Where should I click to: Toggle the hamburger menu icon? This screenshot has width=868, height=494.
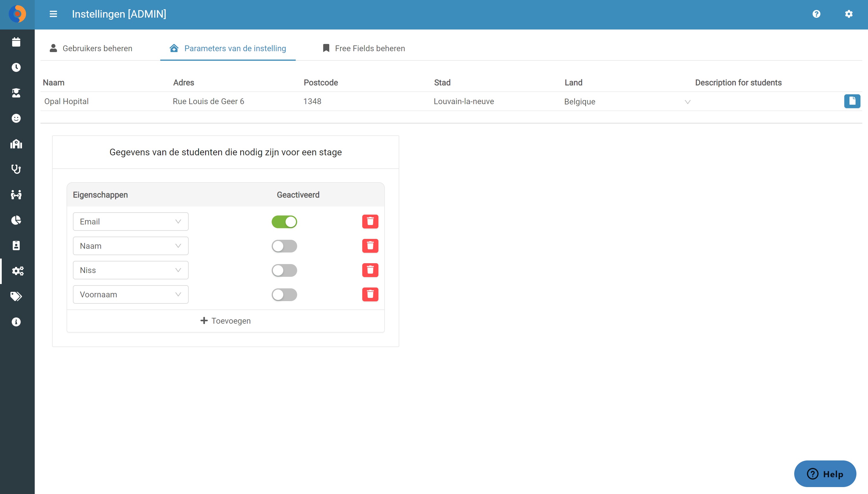53,14
